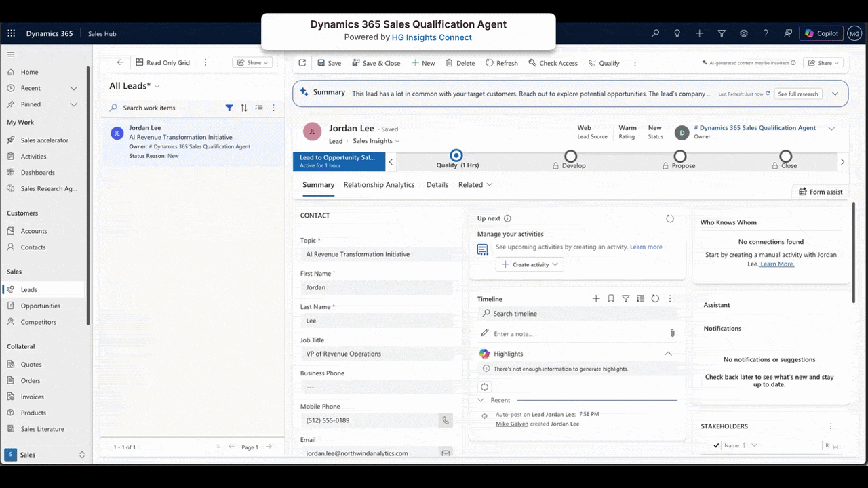Switch to Details tab

click(x=437, y=184)
